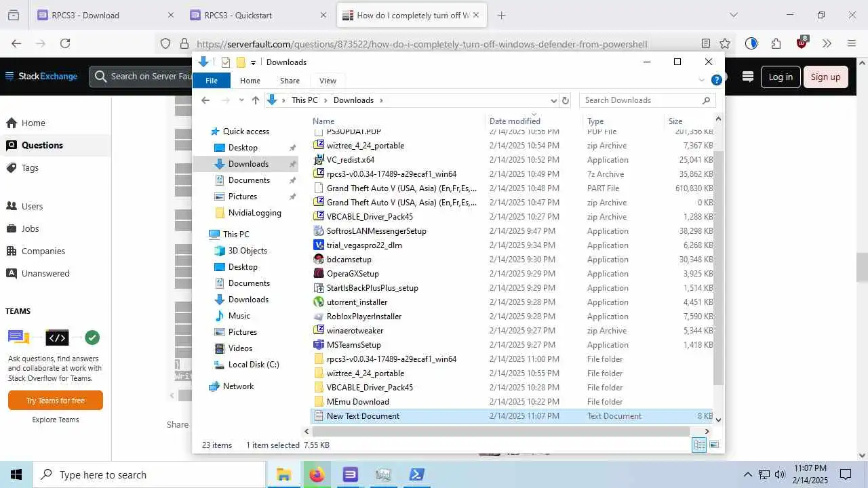Click the utorrent_installer icon

[319, 302]
